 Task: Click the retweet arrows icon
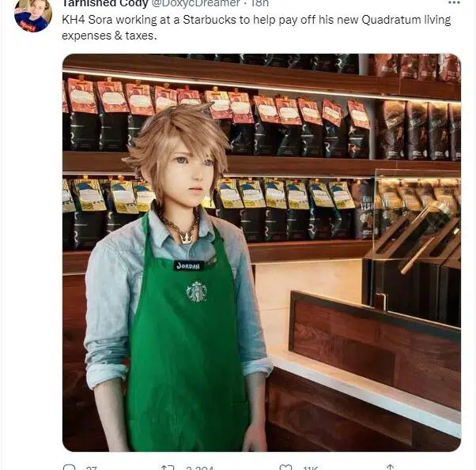(x=168, y=468)
